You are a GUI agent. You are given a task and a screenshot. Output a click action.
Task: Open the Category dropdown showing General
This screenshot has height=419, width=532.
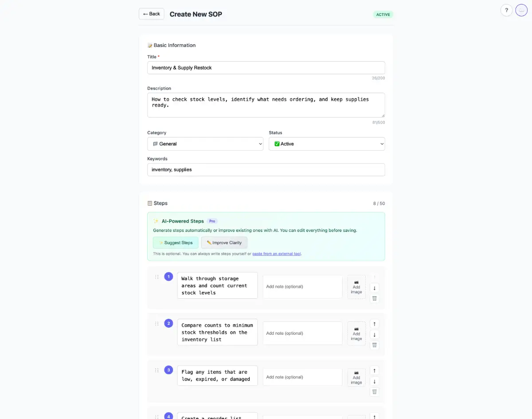tap(205, 144)
